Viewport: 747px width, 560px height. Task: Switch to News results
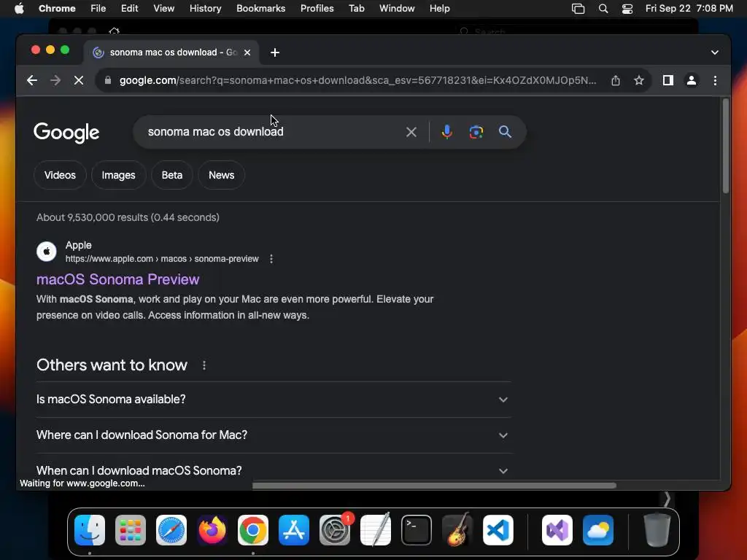(222, 175)
